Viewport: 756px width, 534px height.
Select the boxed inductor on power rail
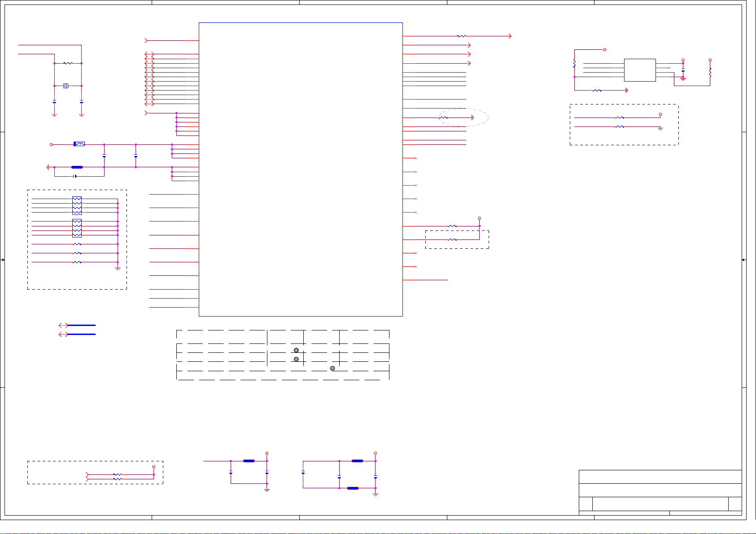pos(79,144)
